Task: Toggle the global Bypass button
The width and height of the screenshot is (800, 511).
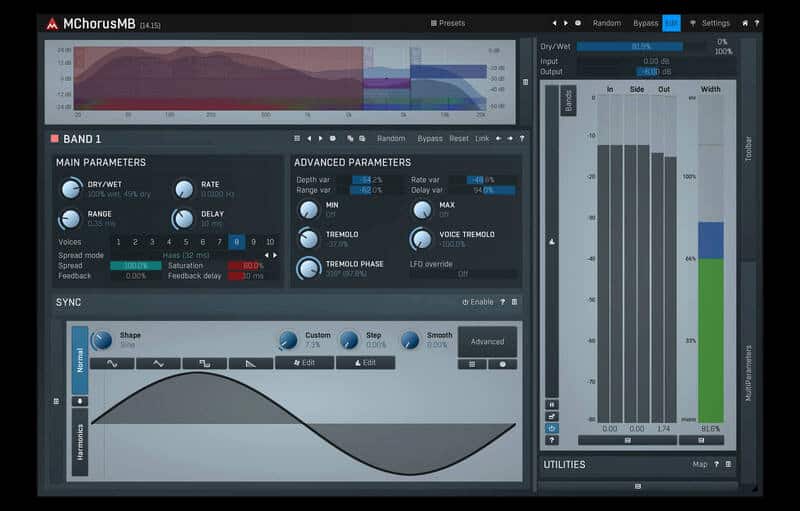Action: tap(645, 23)
